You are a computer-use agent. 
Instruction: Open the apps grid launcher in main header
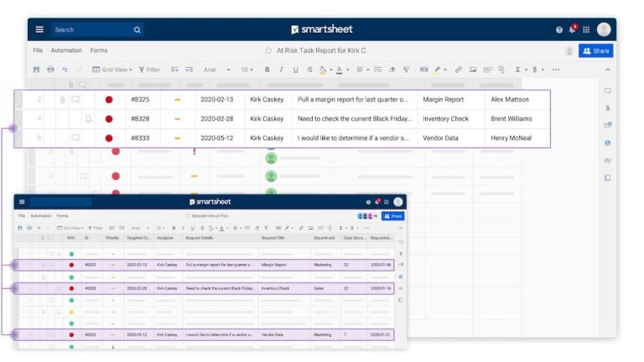tap(586, 29)
